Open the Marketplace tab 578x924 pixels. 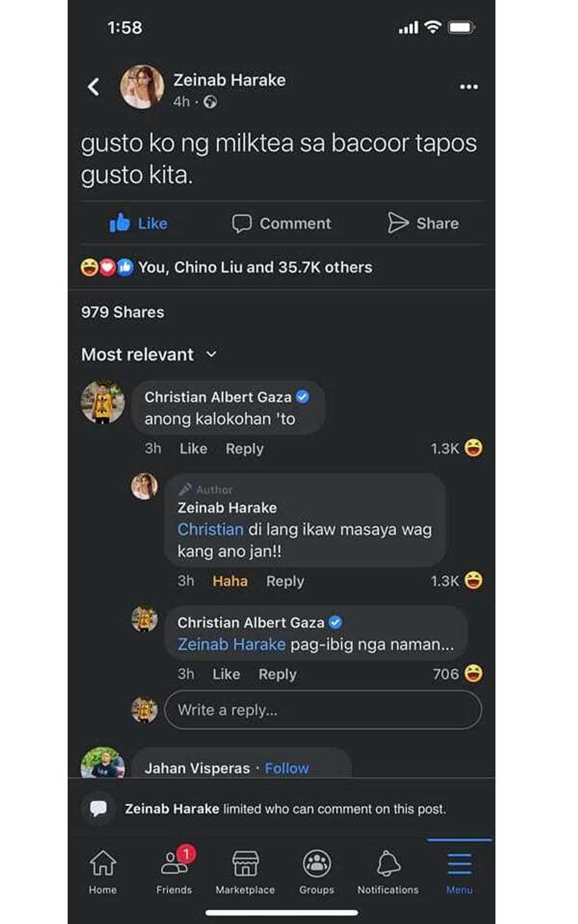coord(245,871)
